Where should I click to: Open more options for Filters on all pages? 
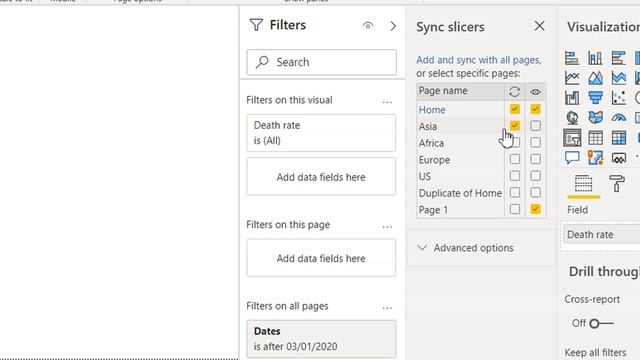(387, 308)
